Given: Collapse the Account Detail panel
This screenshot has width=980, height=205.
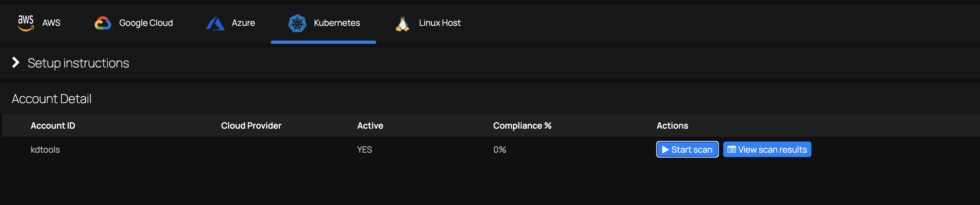Looking at the screenshot, I should 51,98.
